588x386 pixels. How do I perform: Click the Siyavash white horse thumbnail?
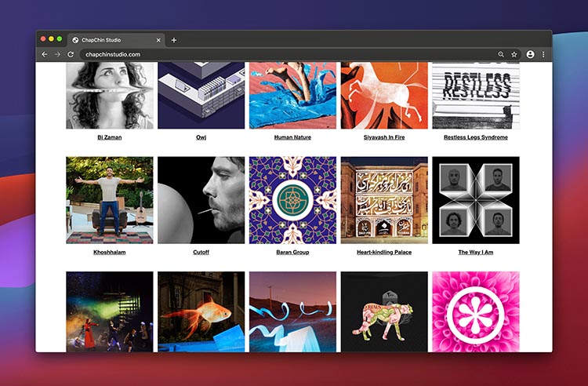(384, 95)
